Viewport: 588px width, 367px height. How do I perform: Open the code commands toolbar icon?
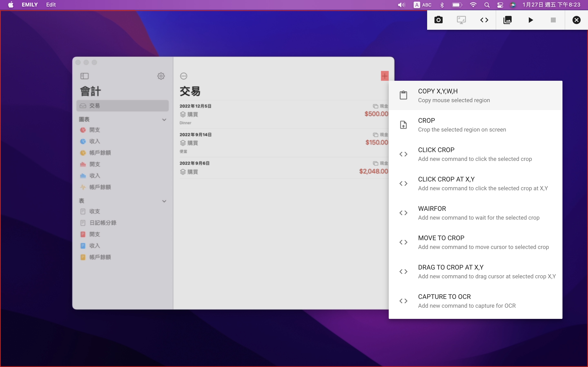484,20
